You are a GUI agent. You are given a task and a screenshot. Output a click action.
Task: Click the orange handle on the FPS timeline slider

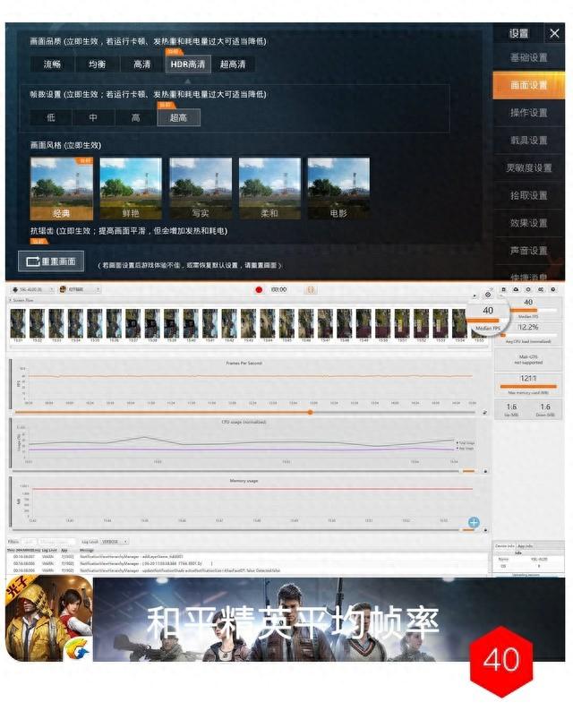[310, 412]
